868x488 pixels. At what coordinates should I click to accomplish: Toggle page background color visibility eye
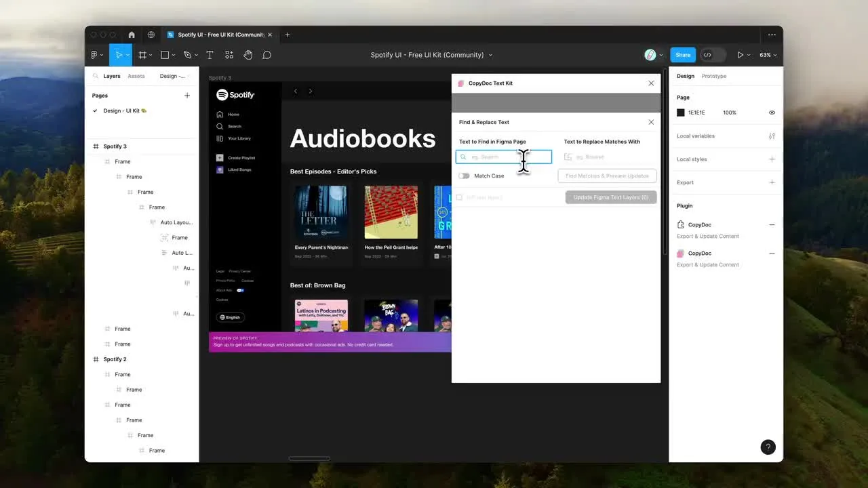772,113
